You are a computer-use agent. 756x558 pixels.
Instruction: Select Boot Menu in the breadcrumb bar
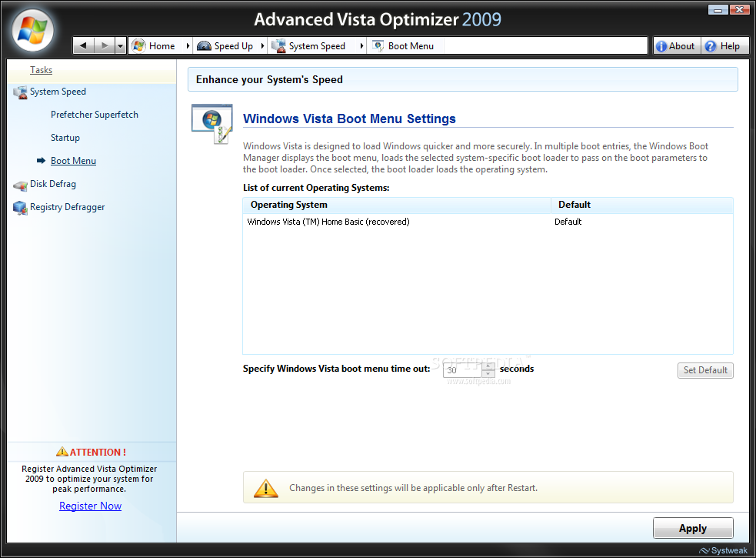411,46
